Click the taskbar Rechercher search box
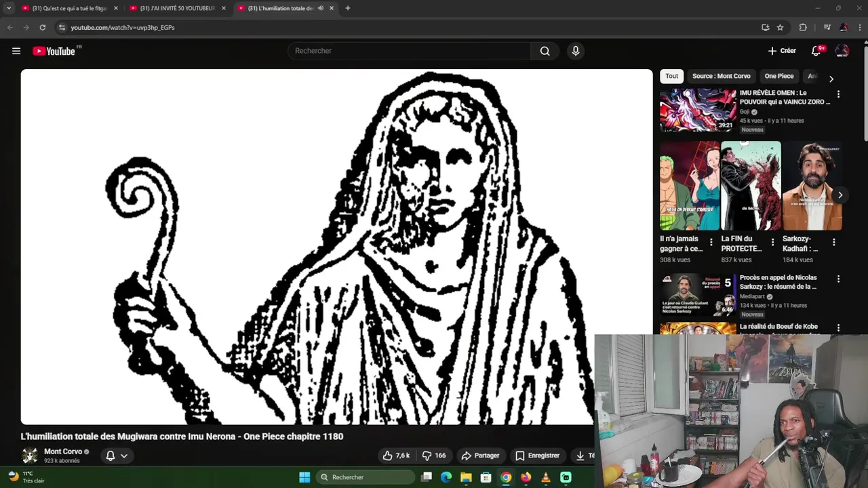 (x=366, y=477)
